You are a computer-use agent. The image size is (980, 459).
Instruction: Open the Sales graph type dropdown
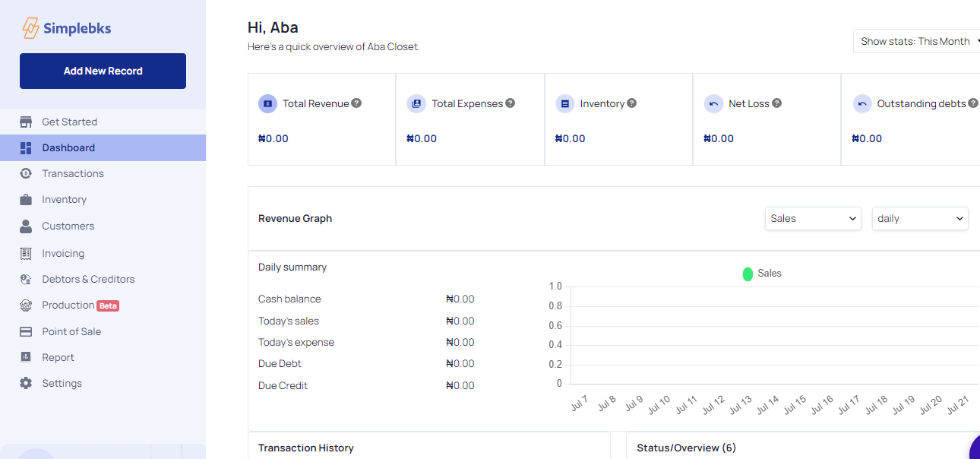[812, 219]
